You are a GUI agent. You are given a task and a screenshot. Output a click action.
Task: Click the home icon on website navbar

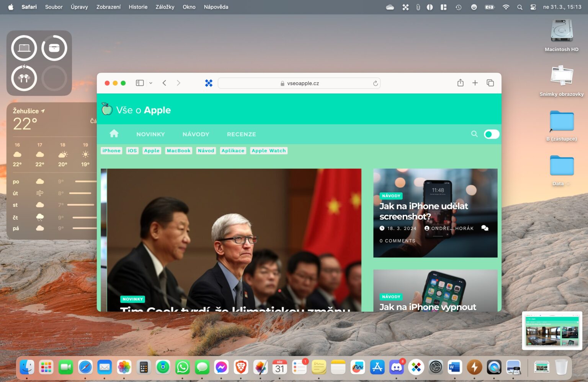pyautogui.click(x=114, y=133)
